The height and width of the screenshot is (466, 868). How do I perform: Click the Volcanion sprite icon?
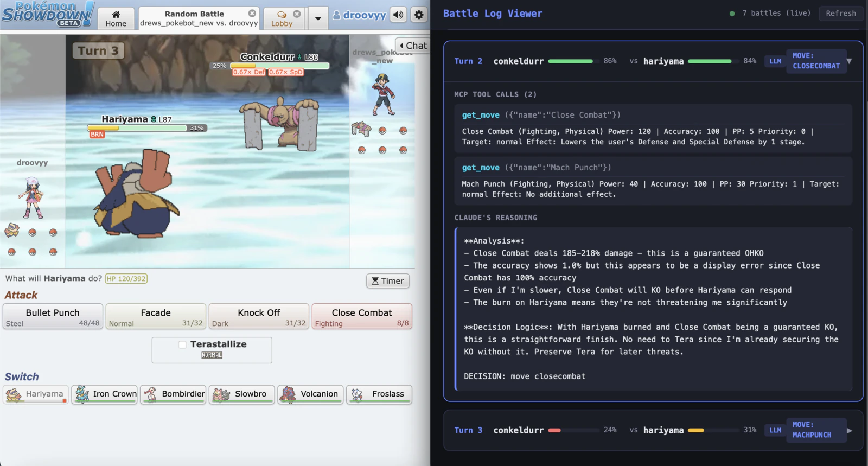pyautogui.click(x=288, y=394)
